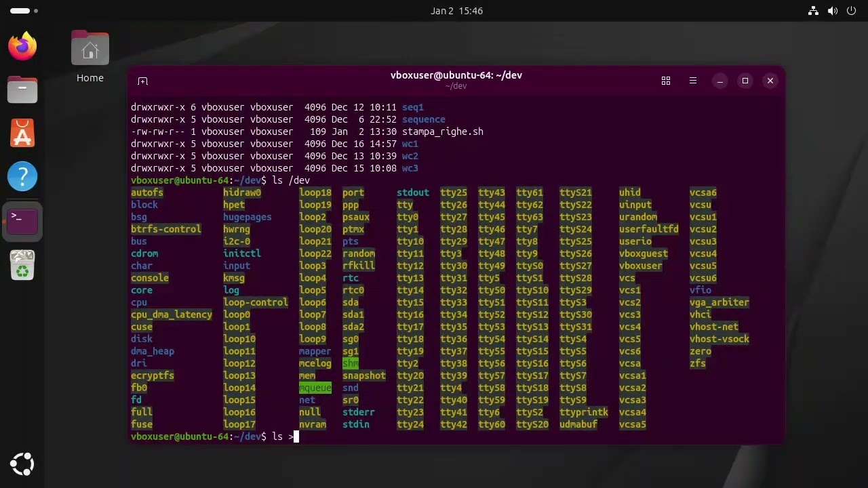The width and height of the screenshot is (868, 488).
Task: Open the Home desktop folder
Action: pyautogui.click(x=90, y=57)
